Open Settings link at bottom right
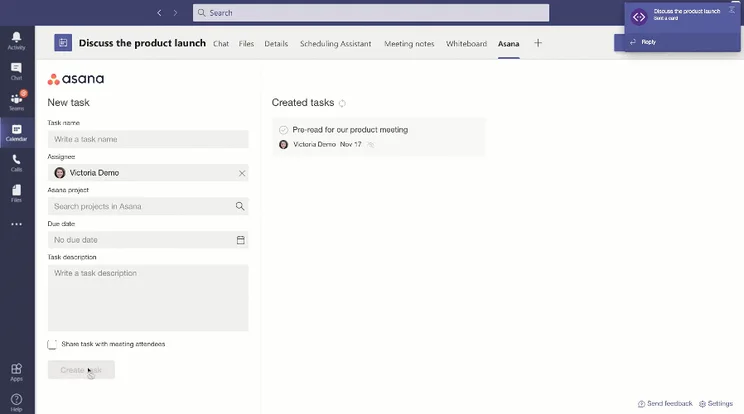744x414 pixels. 716,404
